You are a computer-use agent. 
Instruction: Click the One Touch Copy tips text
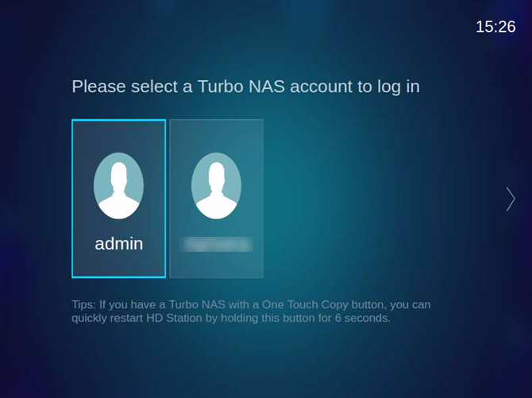251,311
